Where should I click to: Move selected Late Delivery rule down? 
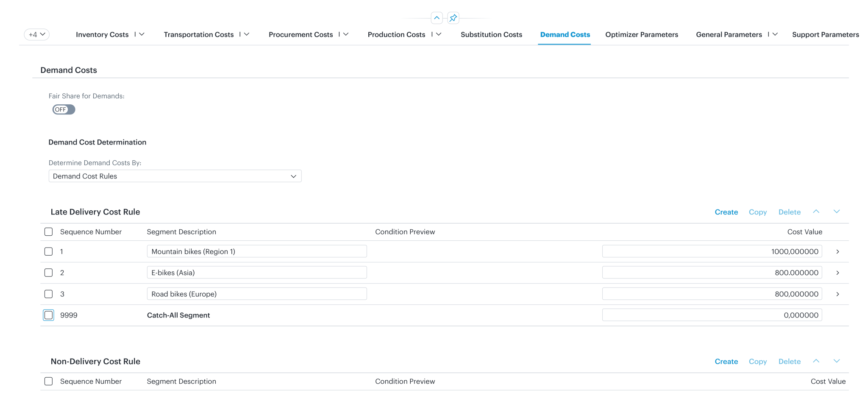[x=837, y=212]
